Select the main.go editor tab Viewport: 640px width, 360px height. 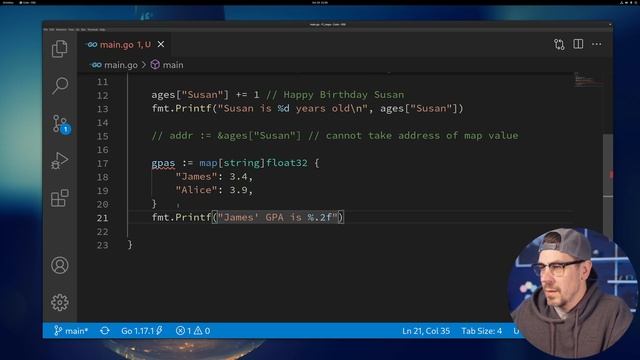click(125, 44)
